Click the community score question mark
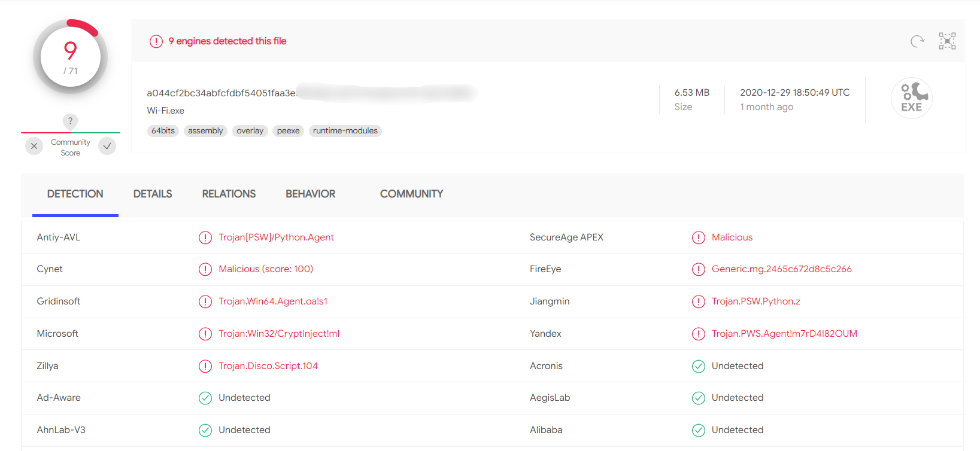 70,121
